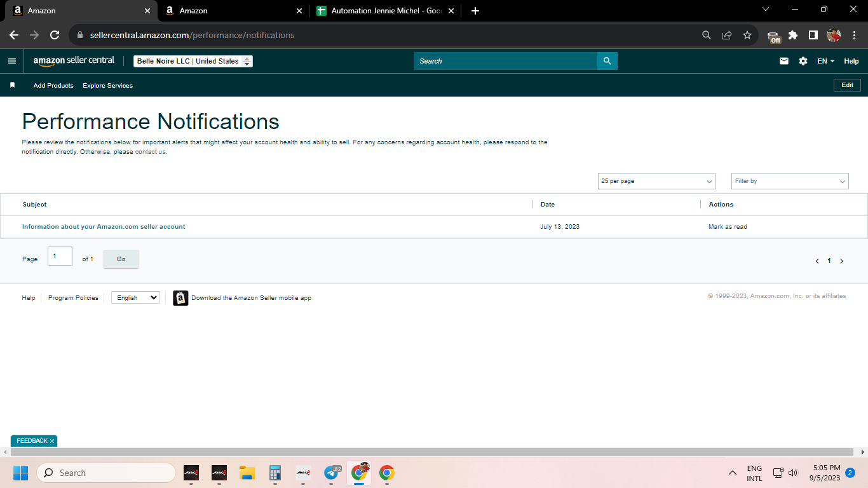This screenshot has height=488, width=868.
Task: Open the Program Policies footer link
Action: [x=73, y=298]
